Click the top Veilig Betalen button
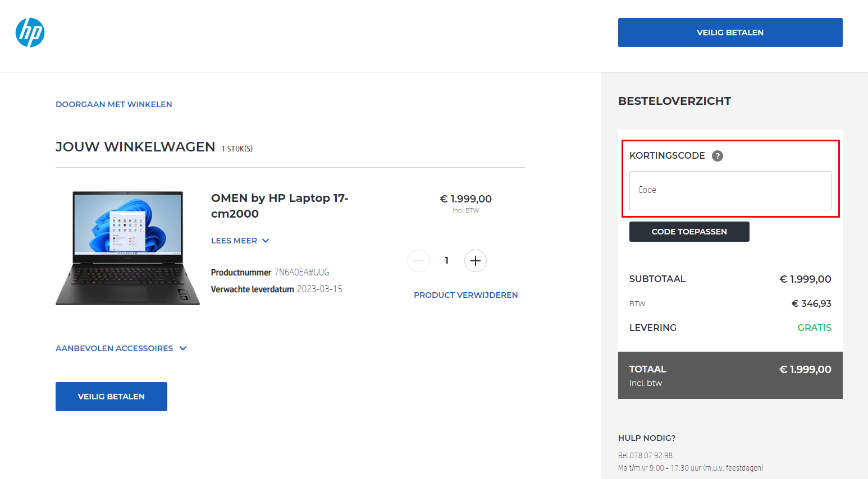 tap(730, 33)
